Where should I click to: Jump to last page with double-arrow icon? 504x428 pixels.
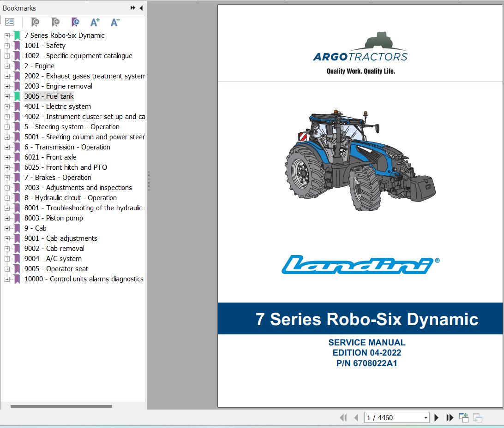[450, 417]
